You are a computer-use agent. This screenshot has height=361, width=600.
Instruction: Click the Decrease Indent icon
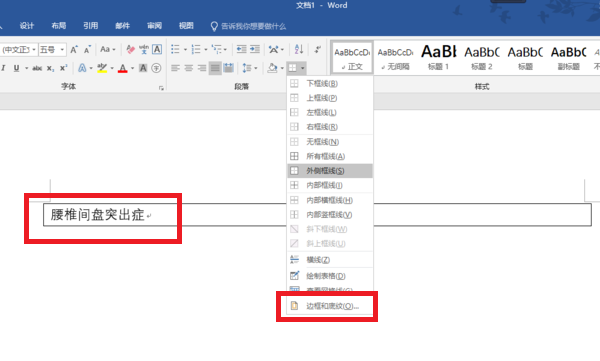click(241, 49)
